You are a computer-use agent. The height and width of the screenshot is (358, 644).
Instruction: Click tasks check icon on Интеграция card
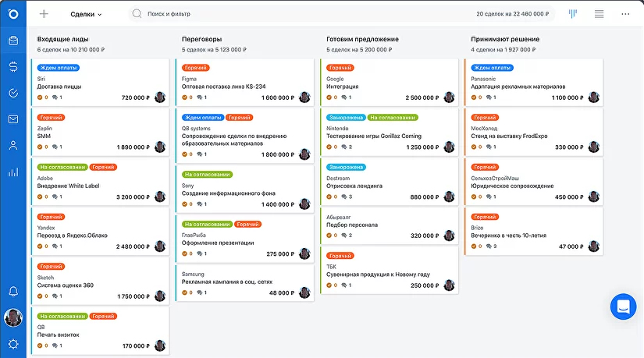point(329,97)
